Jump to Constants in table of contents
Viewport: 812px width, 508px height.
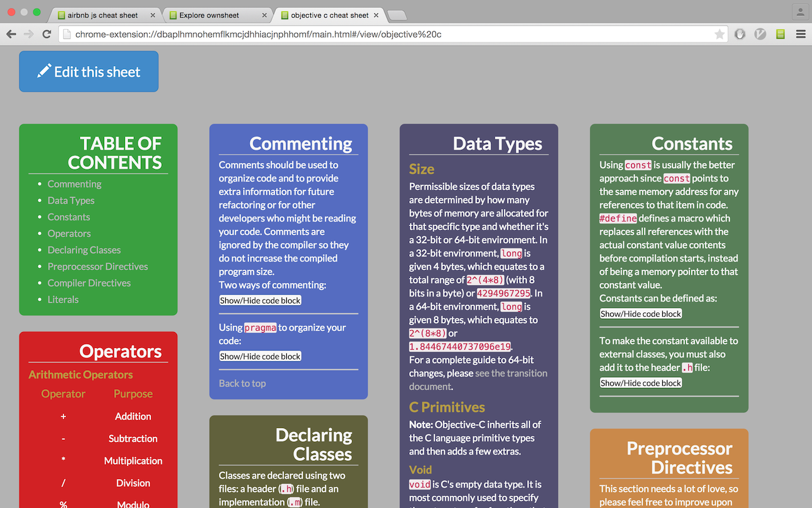point(69,217)
